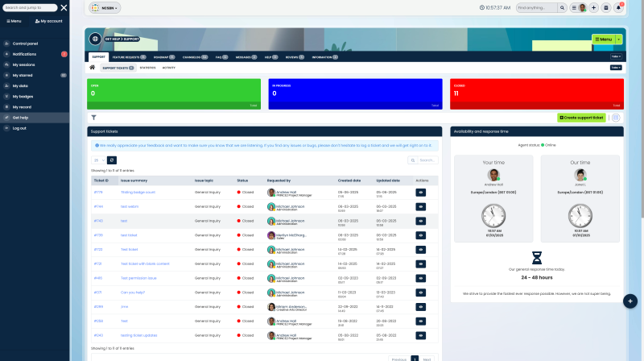Click agent avatar in Our time card
Viewport: 644px width, 361px height.
point(580,175)
